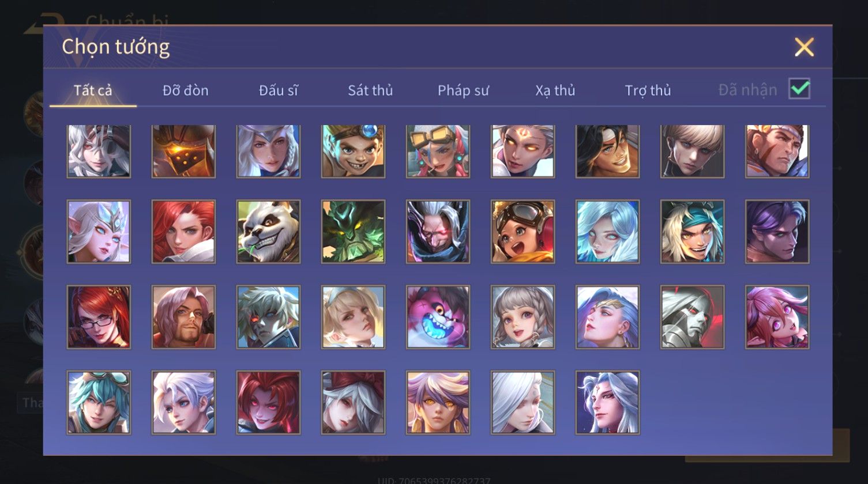Select the Tất cả tab
The height and width of the screenshot is (484, 868).
[x=93, y=90]
